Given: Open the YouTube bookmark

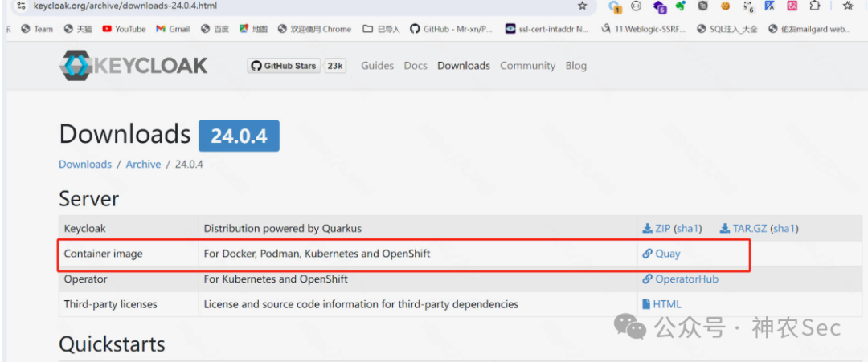Looking at the screenshot, I should [x=124, y=29].
